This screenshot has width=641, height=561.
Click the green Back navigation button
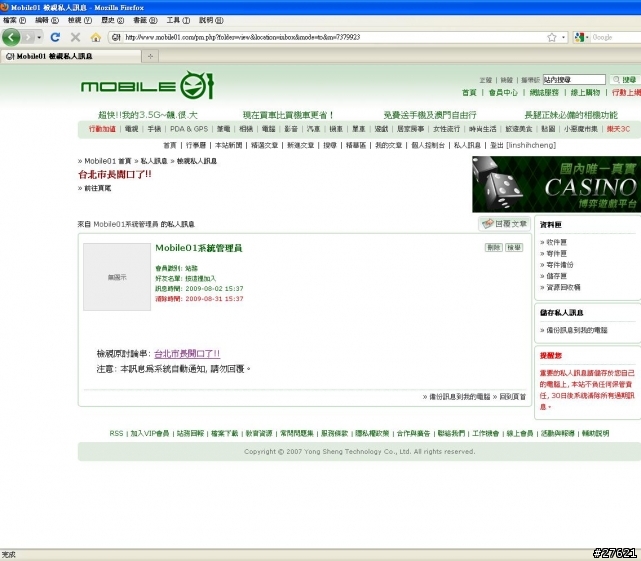tap(11, 37)
